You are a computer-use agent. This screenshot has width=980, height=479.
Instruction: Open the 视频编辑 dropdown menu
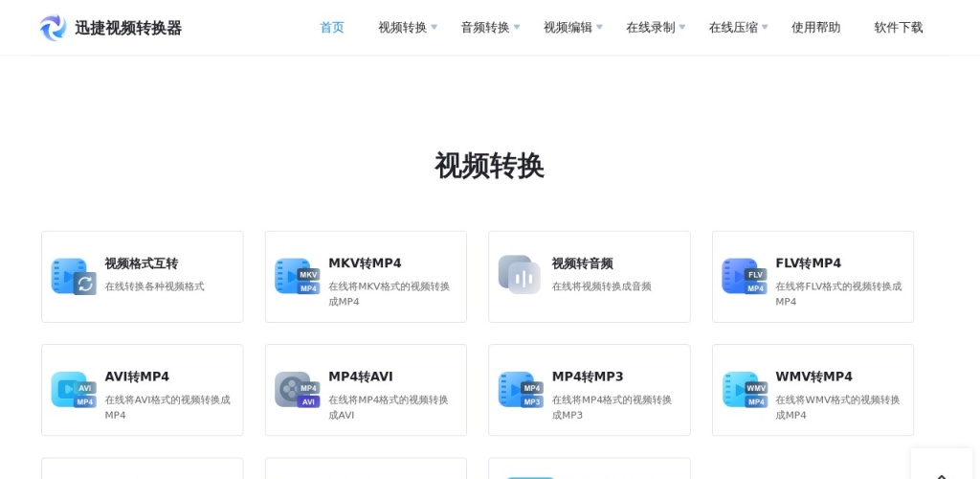coord(572,28)
